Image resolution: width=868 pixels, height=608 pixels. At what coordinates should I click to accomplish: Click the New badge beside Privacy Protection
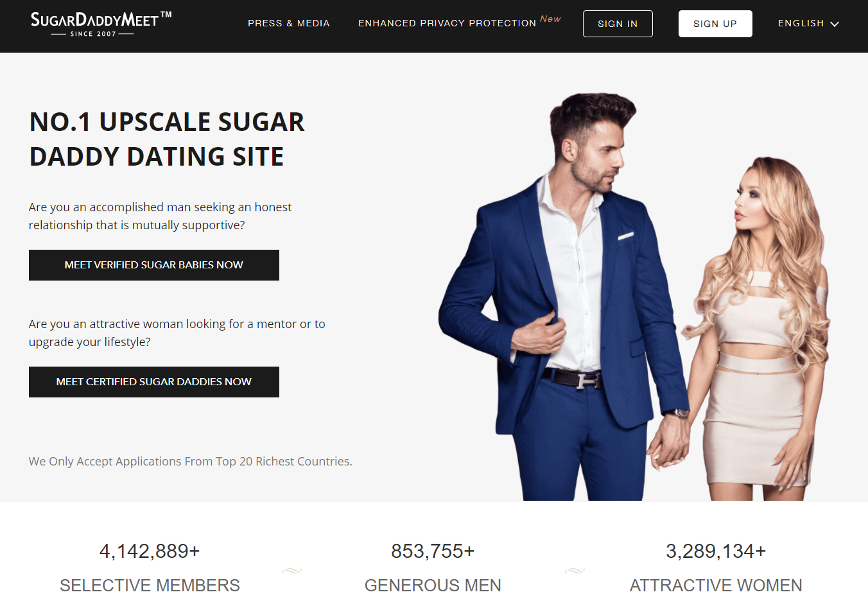[550, 19]
